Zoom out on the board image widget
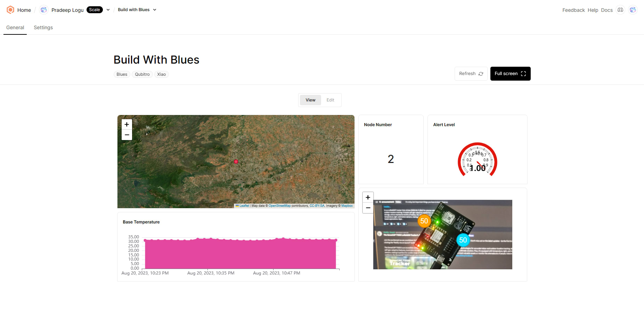The width and height of the screenshot is (644, 319). 368,208
